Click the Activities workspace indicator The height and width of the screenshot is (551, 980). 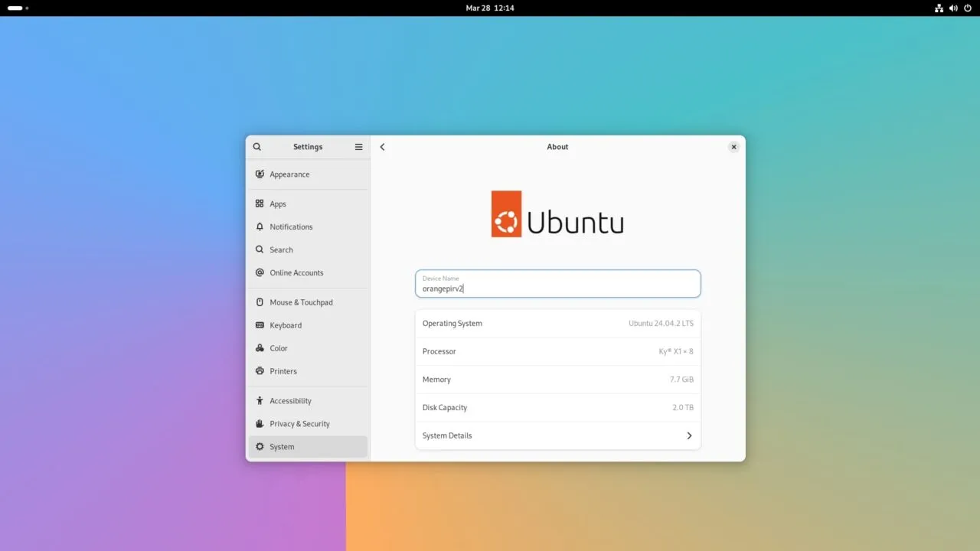pyautogui.click(x=18, y=8)
